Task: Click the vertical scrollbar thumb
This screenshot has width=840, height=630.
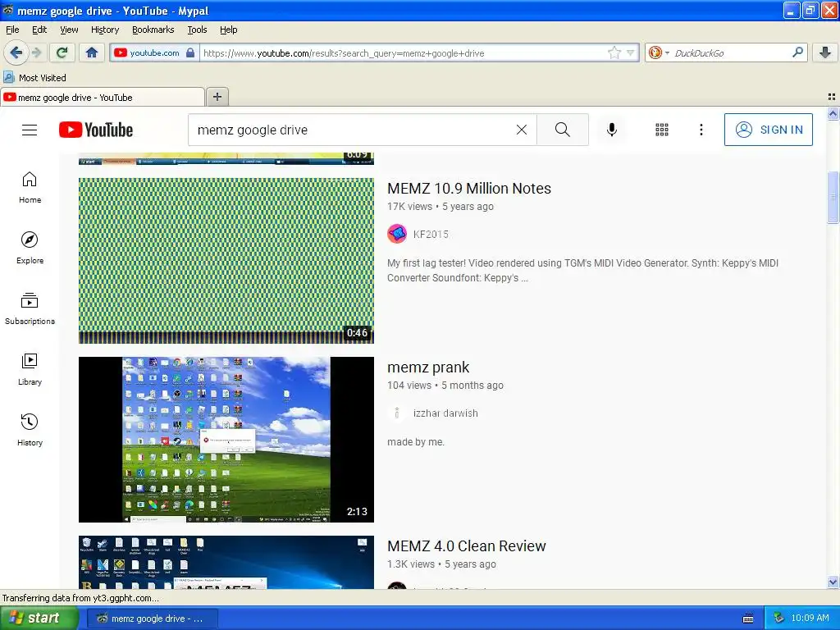Action: [833, 197]
